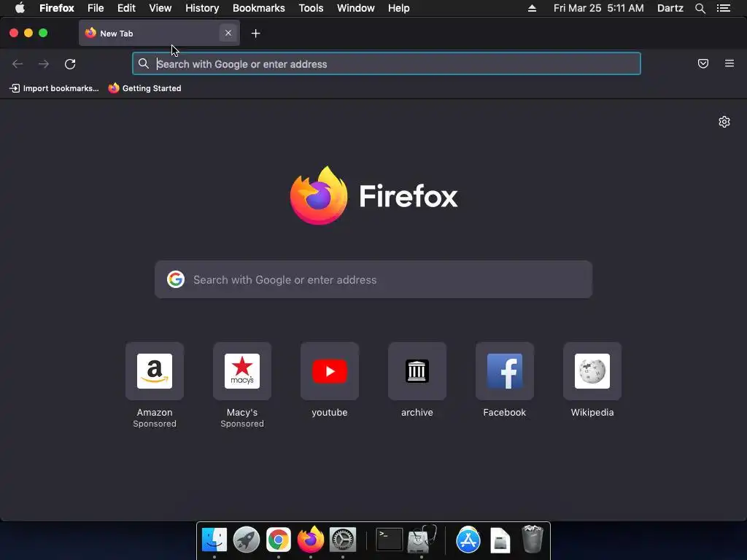The height and width of the screenshot is (560, 747).
Task: Open a new tab with plus button
Action: [x=256, y=34]
